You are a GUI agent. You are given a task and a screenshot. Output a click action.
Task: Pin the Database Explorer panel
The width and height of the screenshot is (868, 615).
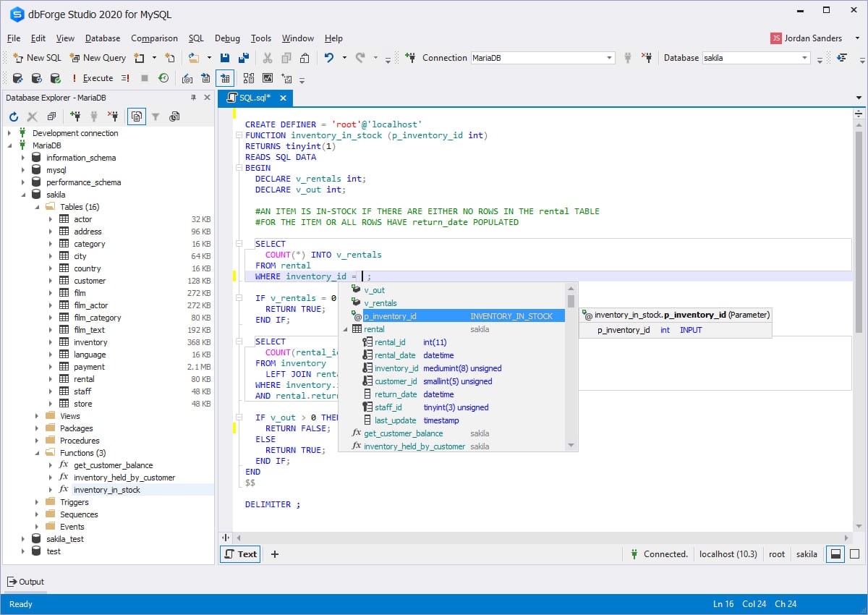(192, 98)
